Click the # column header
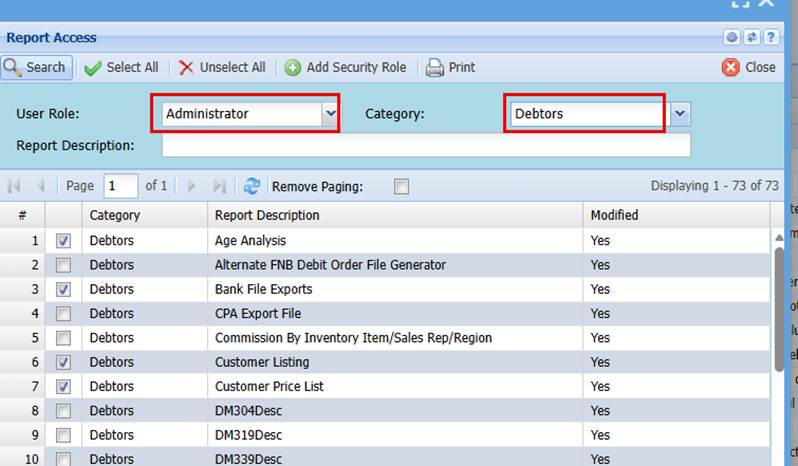Image resolution: width=798 pixels, height=466 pixels. click(22, 215)
